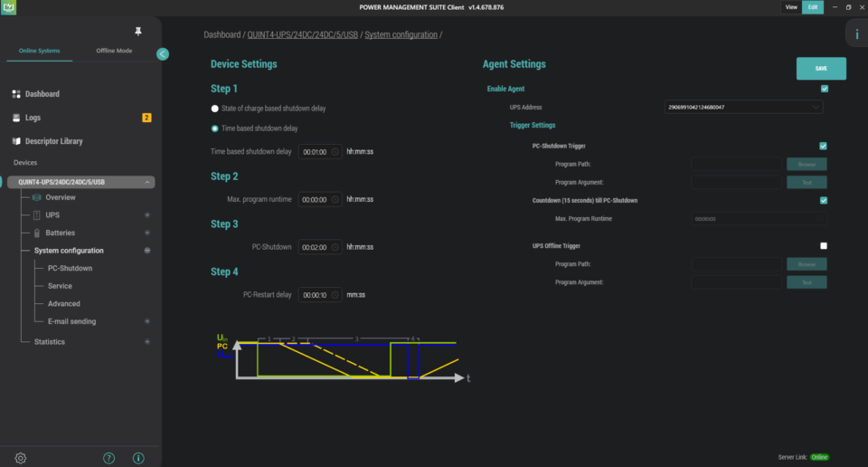Open Logs from the sidebar
This screenshot has height=467, width=868.
click(x=33, y=118)
